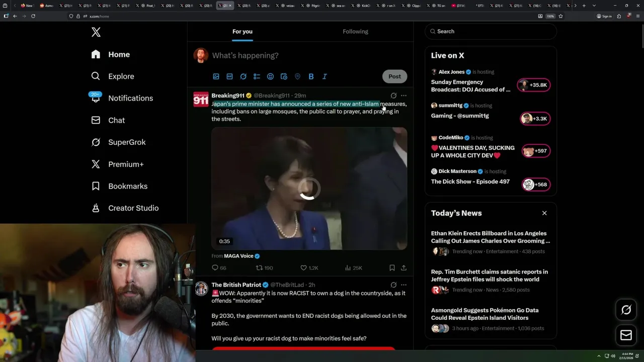Open Premium+ in the sidebar
The image size is (644, 362).
(117, 164)
